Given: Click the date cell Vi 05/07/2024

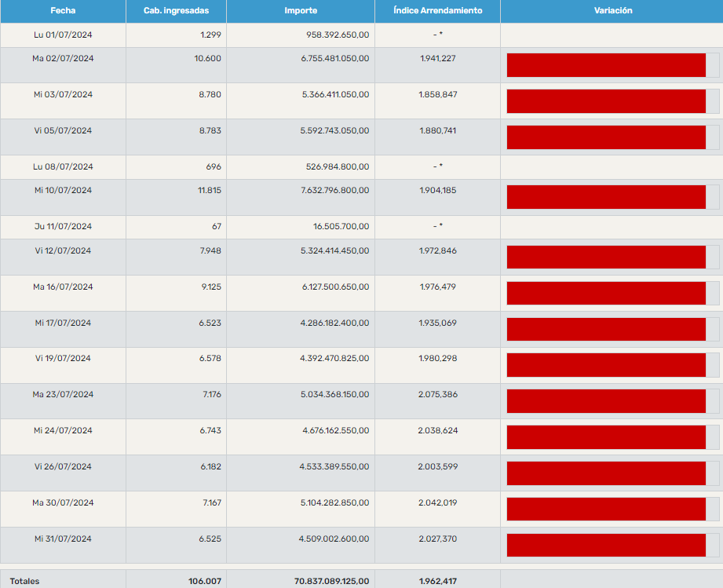Looking at the screenshot, I should click(x=63, y=130).
